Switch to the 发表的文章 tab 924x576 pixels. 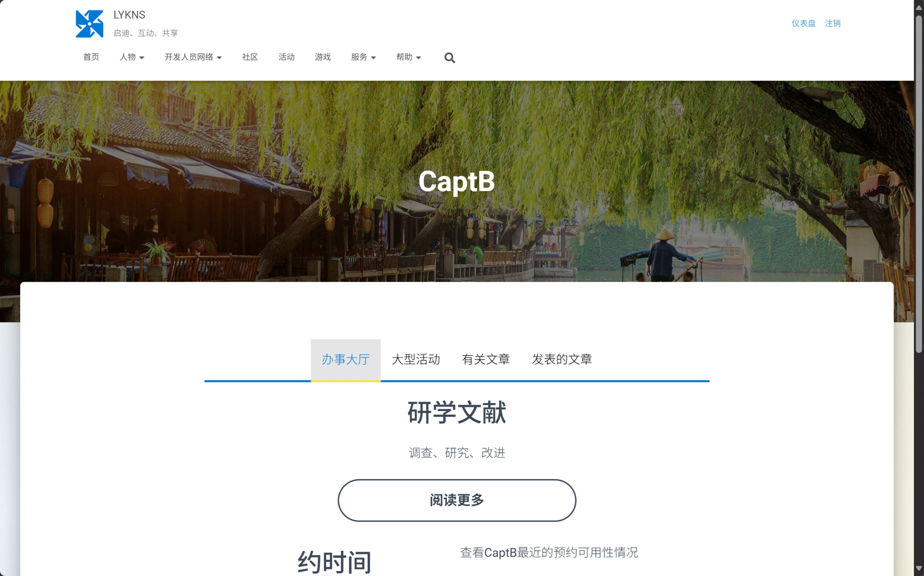[562, 360]
